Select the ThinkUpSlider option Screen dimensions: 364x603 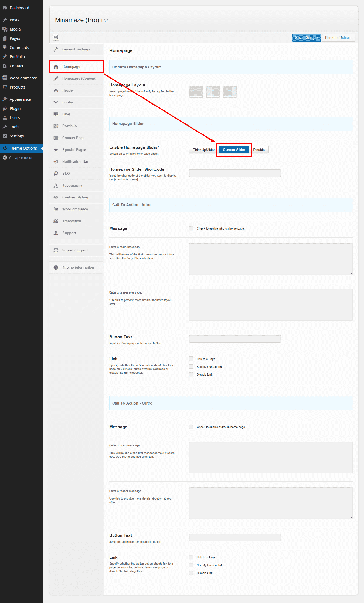pos(203,150)
